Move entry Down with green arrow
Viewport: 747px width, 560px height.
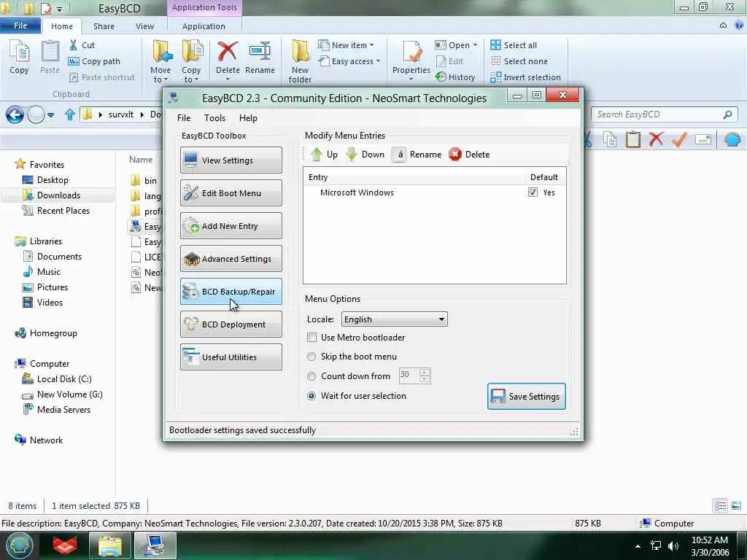click(x=365, y=155)
